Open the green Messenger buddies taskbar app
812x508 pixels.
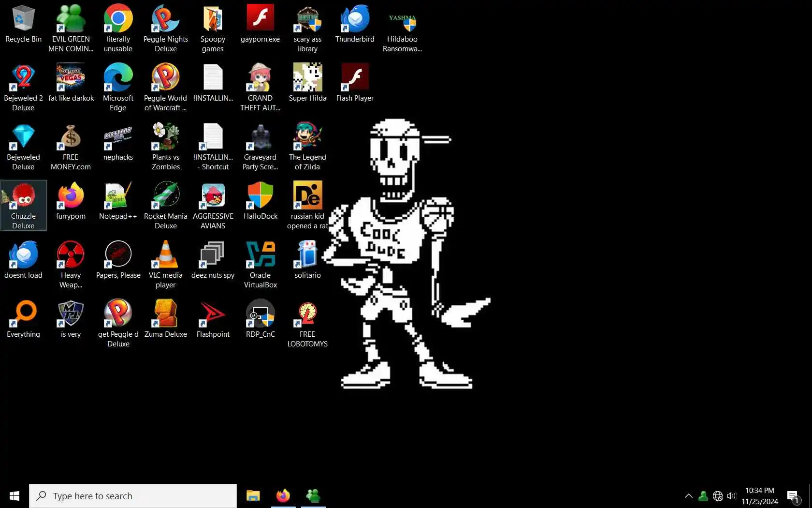pos(313,496)
